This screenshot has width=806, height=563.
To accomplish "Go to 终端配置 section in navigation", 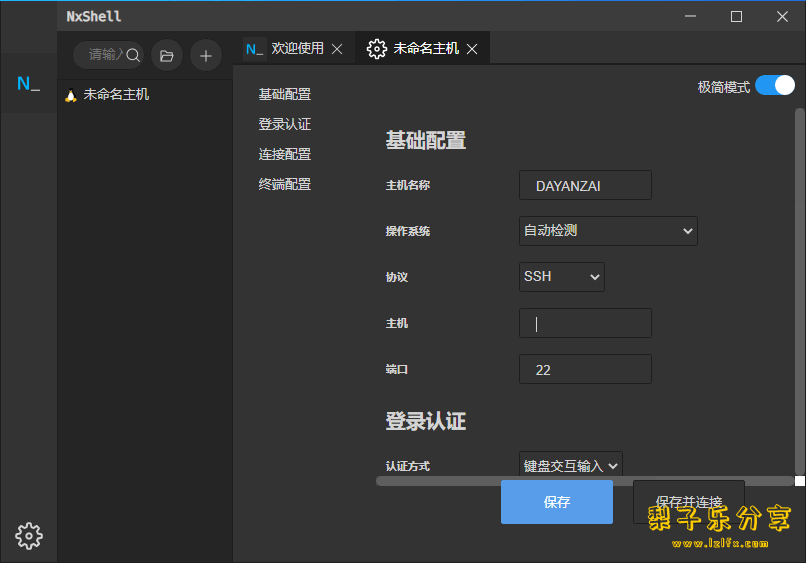I will click(x=285, y=184).
